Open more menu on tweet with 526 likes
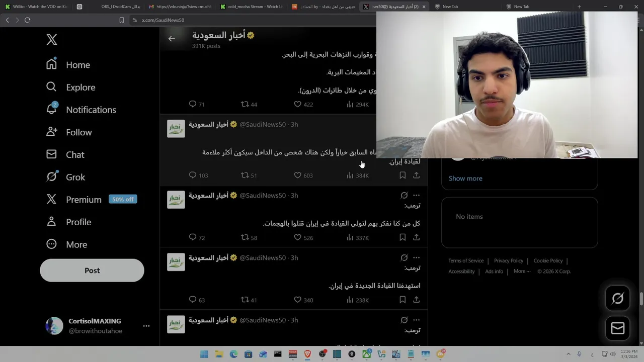Viewport: 644px width, 362px height. (417, 195)
